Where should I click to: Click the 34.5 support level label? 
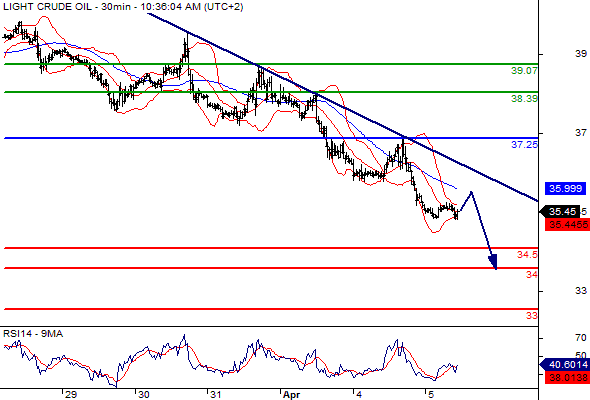point(527,255)
